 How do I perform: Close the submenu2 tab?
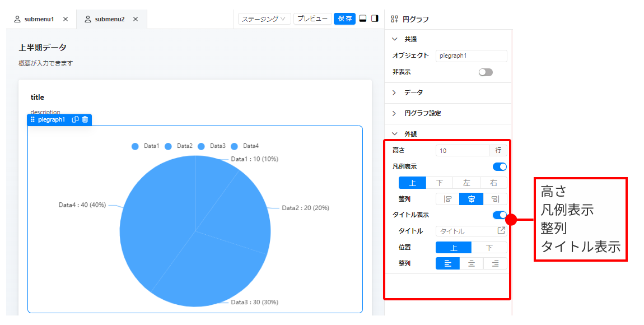pos(136,19)
